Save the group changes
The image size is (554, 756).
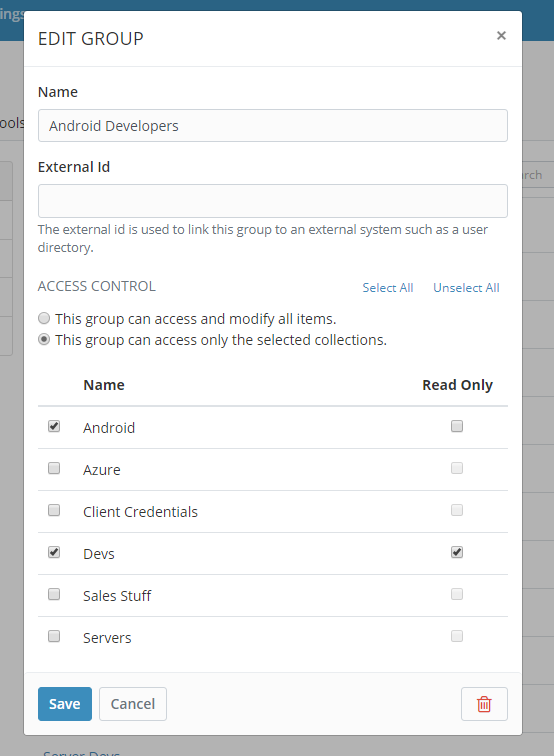[65, 704]
